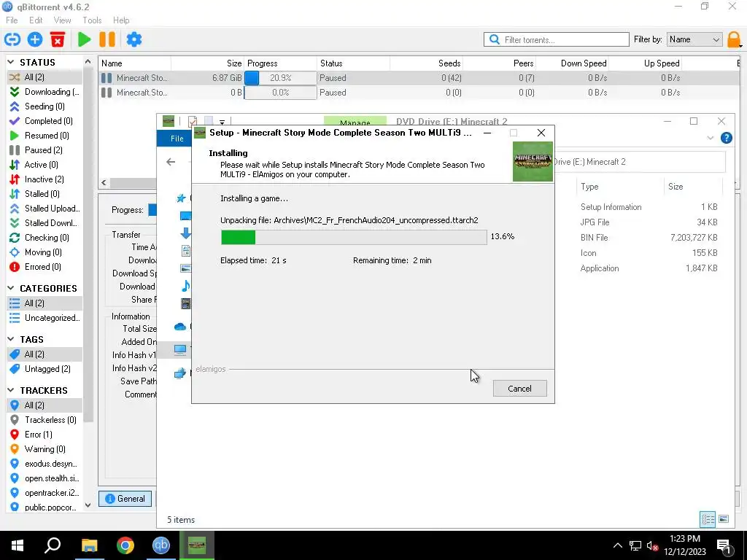Sort torrents by Seeds column

426,63
